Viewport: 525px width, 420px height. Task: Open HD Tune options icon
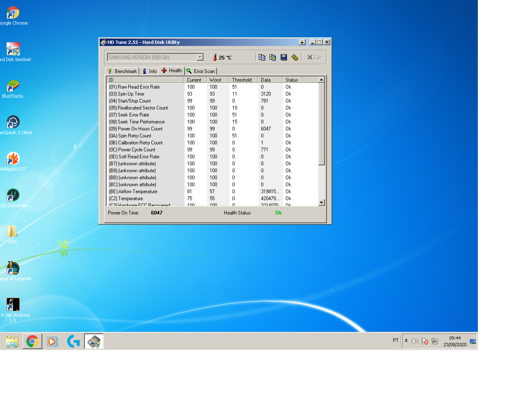[x=294, y=57]
